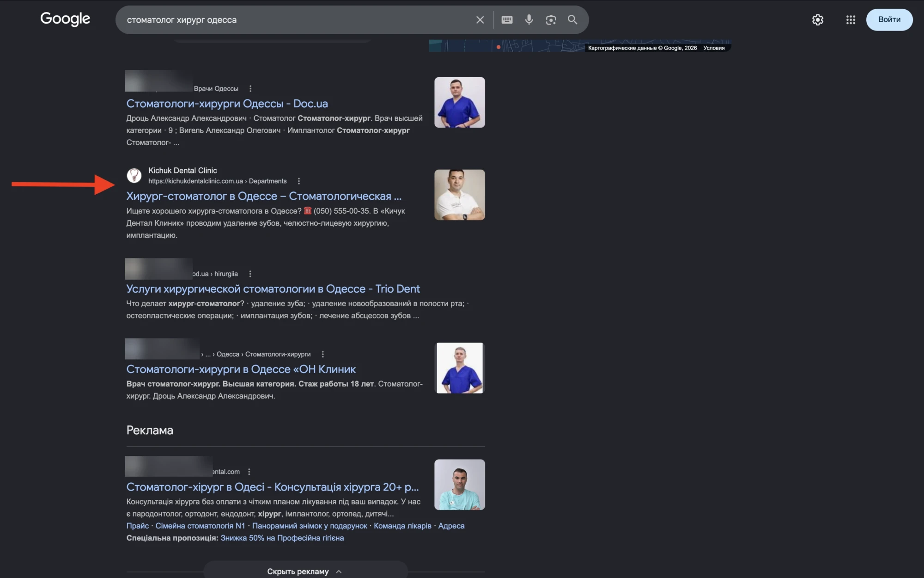This screenshot has height=578, width=924.
Task: Open the on-screen keyboard input tool
Action: (x=507, y=20)
